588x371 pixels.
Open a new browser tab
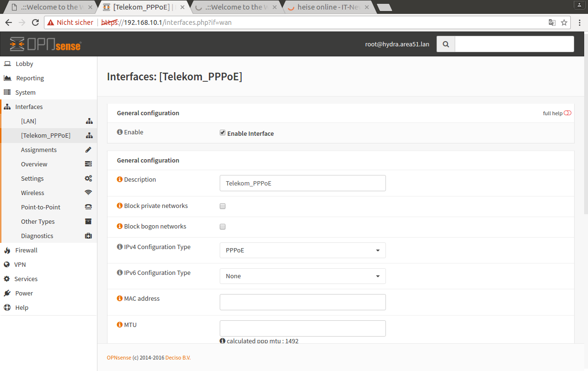coord(385,7)
